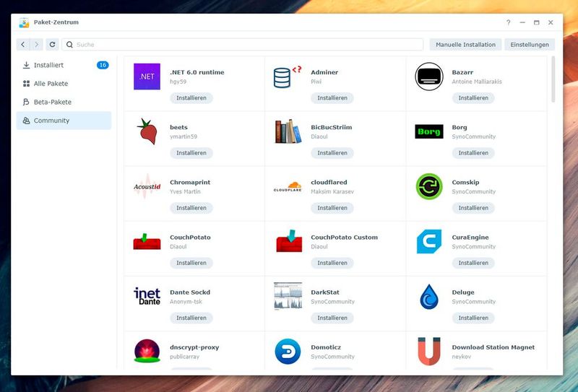Install Borg
This screenshot has width=578, height=392.
pos(473,153)
